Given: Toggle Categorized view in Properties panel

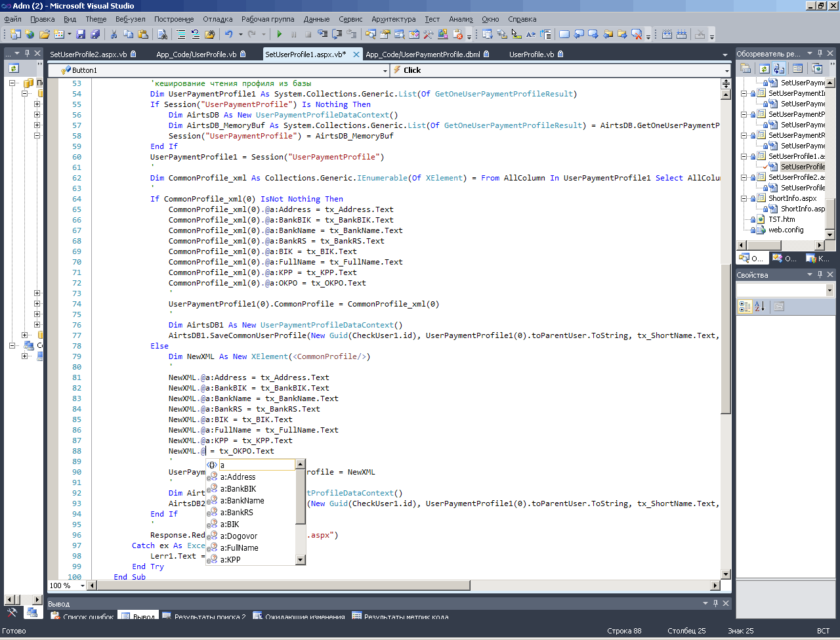Looking at the screenshot, I should [x=744, y=307].
